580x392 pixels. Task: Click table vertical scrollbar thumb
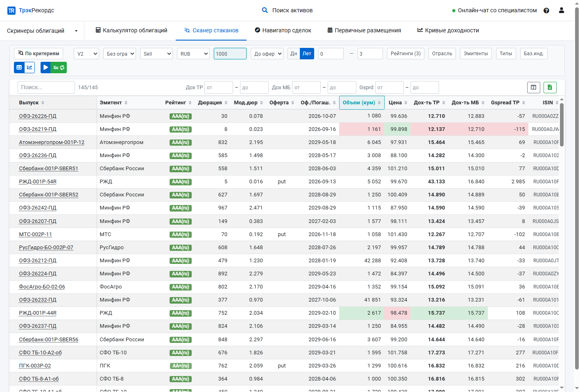(x=562, y=124)
